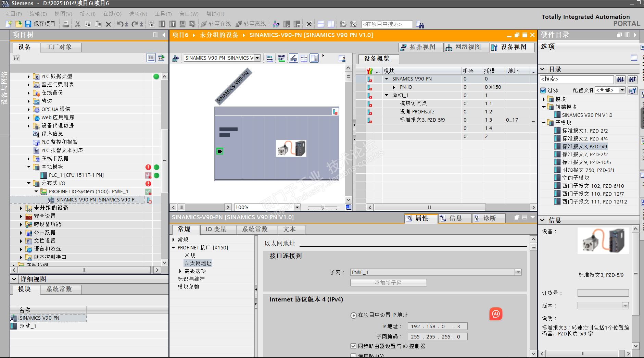Click the 保存项目 button

[40, 24]
